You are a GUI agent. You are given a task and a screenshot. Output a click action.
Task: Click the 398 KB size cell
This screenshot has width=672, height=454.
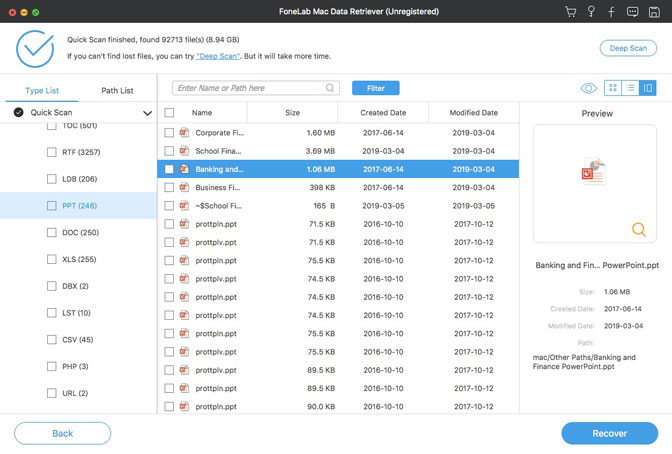click(322, 187)
